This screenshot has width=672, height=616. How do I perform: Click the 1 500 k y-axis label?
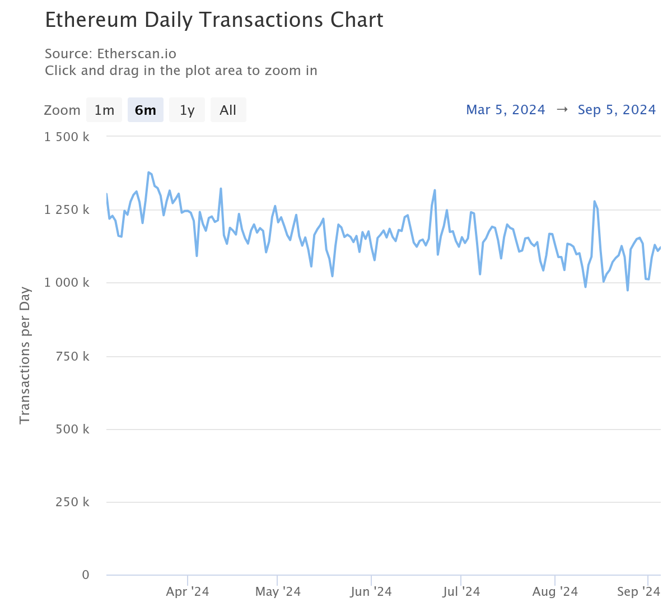(67, 136)
